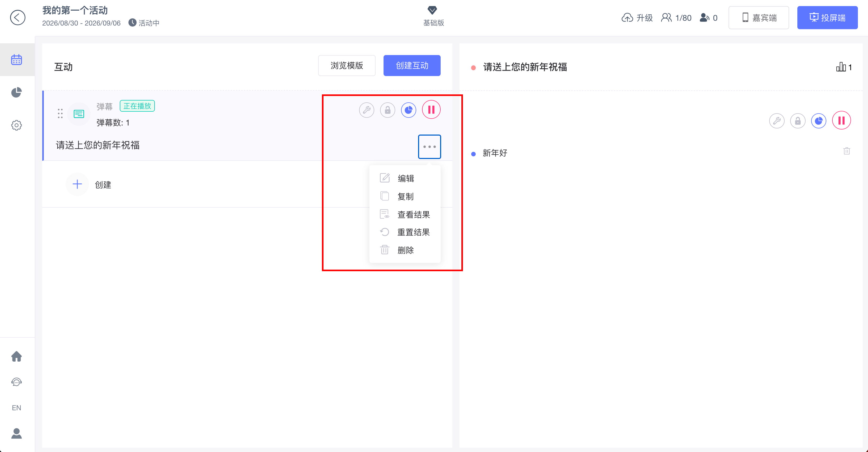Go to the home sidebar icon
Viewport: 868px width, 452px height.
(16, 356)
